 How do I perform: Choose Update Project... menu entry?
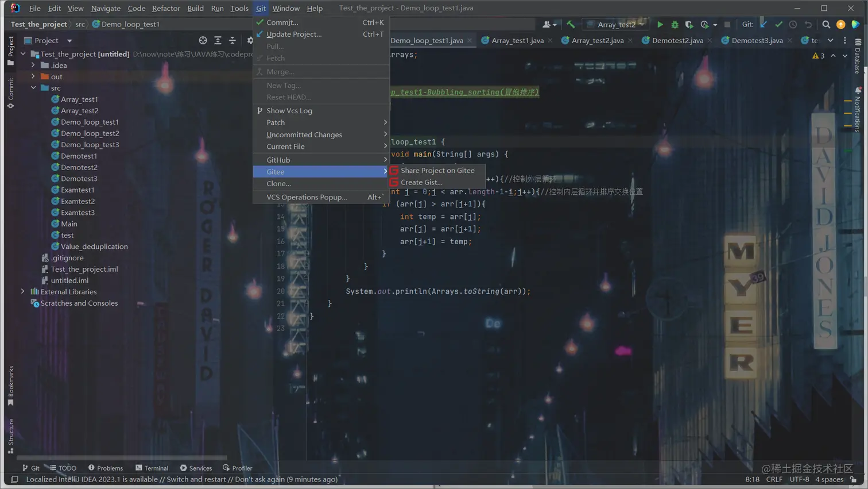(x=321, y=34)
